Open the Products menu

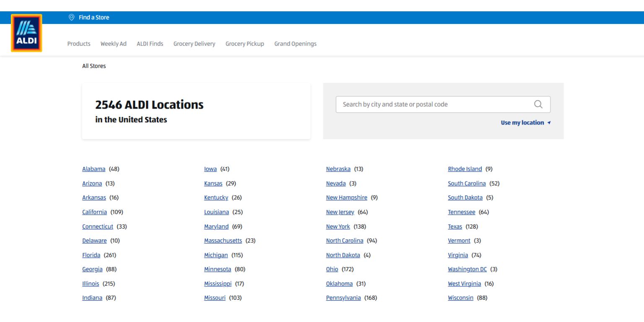point(79,44)
